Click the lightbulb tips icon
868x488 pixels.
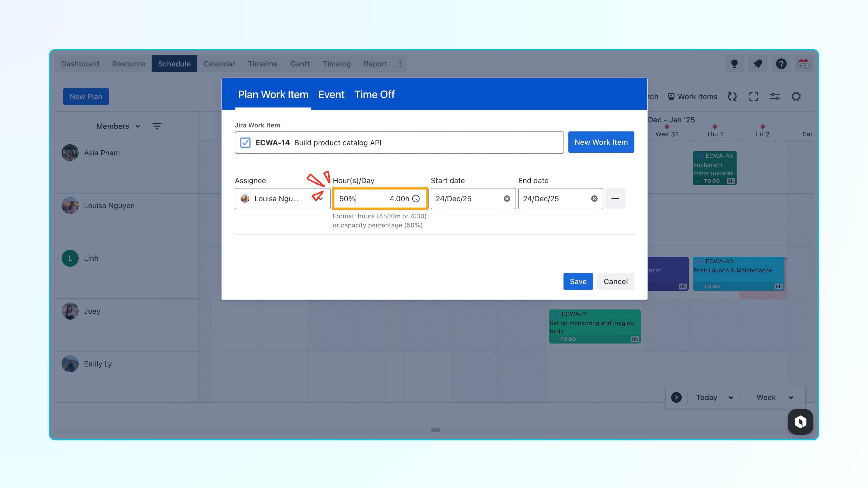pyautogui.click(x=734, y=64)
